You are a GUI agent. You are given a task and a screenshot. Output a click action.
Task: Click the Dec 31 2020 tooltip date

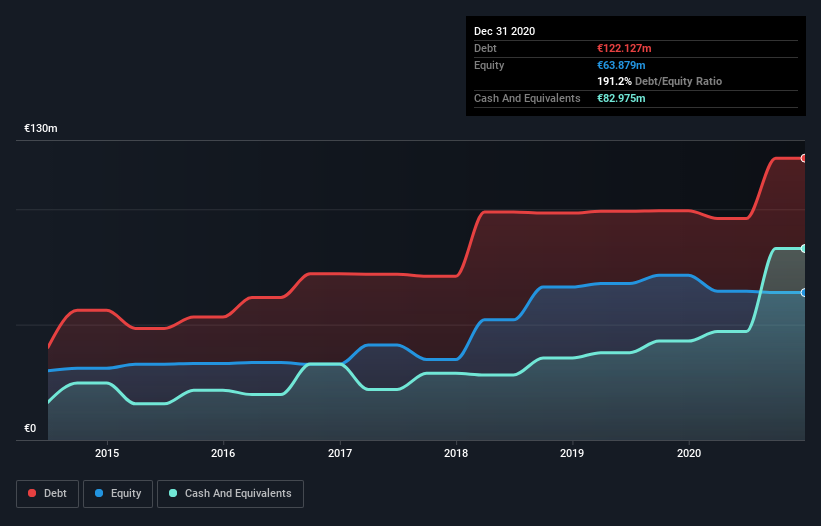coord(504,31)
